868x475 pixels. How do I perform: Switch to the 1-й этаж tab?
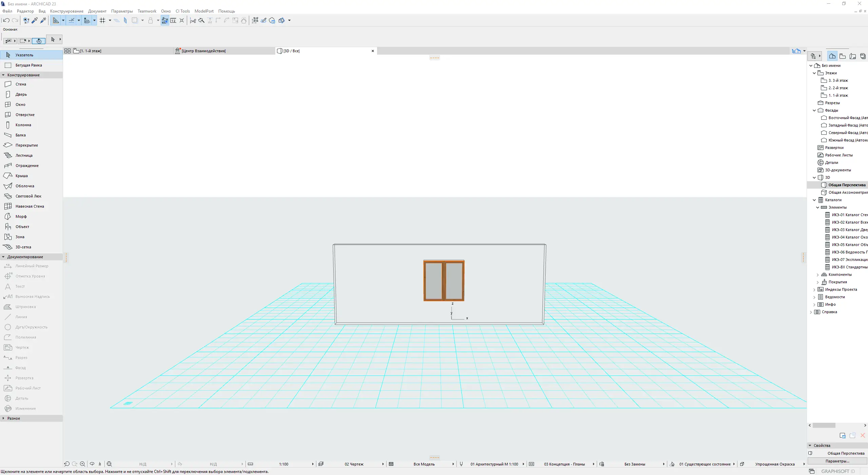click(91, 51)
